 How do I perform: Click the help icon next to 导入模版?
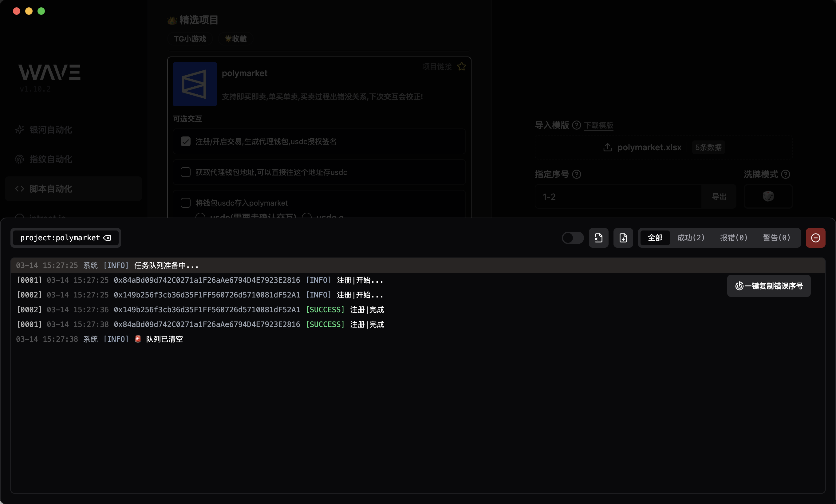577,125
